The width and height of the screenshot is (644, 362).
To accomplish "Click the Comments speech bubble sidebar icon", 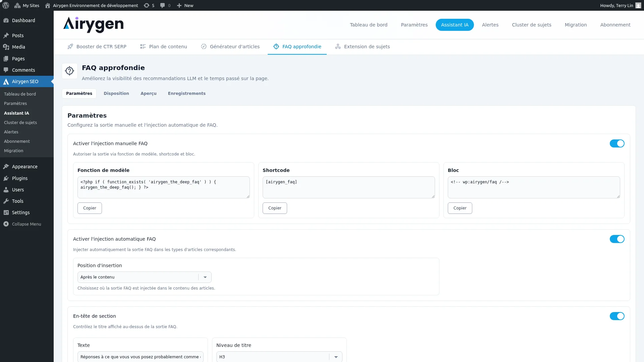I will [6, 70].
